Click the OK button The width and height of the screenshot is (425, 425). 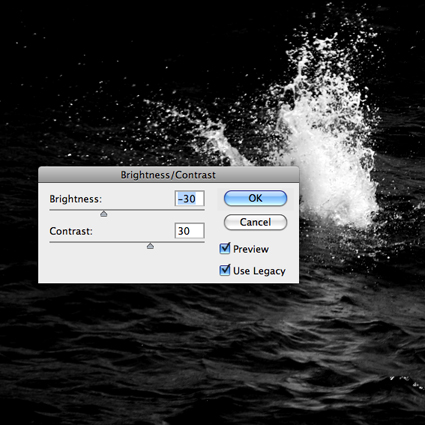[255, 198]
